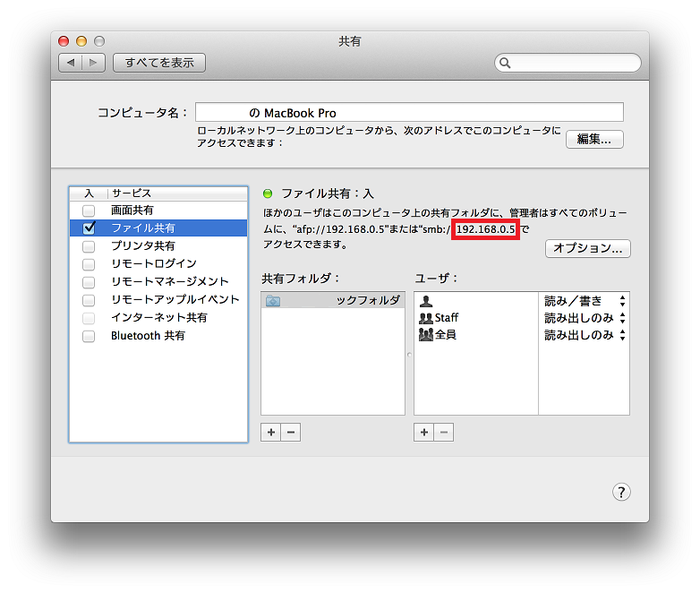Click the back navigation arrow

[x=71, y=63]
